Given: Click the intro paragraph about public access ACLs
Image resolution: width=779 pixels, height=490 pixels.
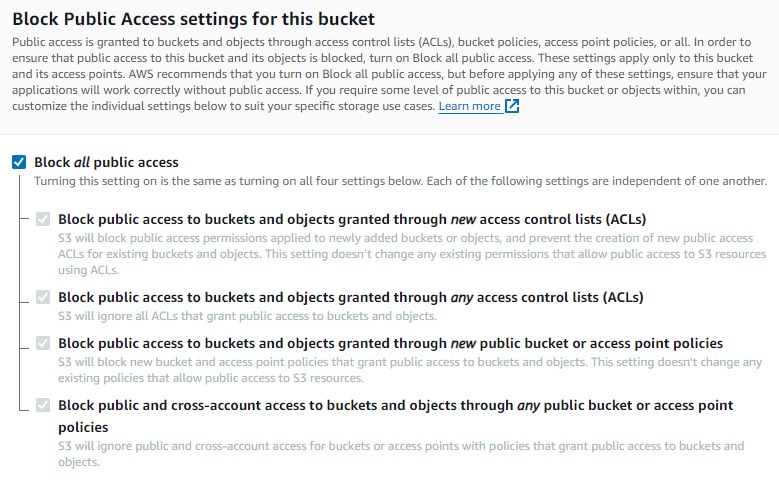Looking at the screenshot, I should (x=389, y=74).
